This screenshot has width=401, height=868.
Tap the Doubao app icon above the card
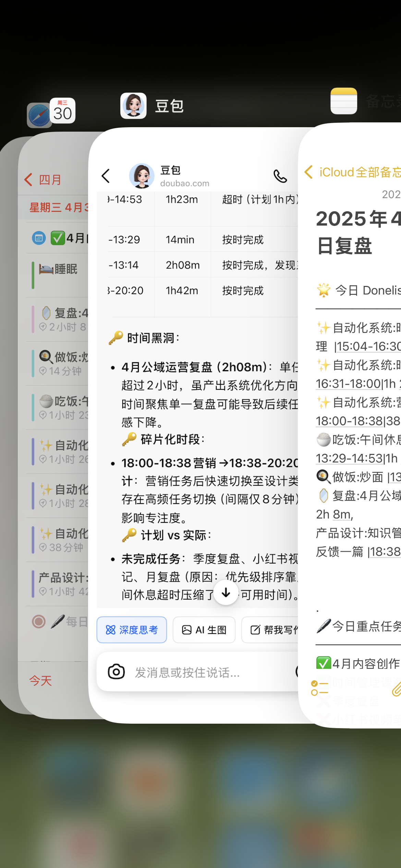pos(133,106)
